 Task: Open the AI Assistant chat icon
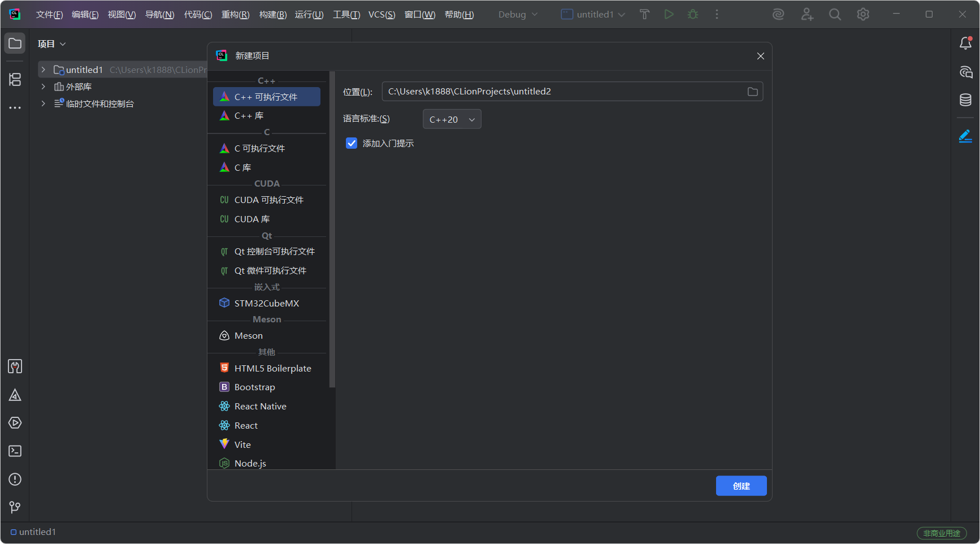pyautogui.click(x=965, y=72)
